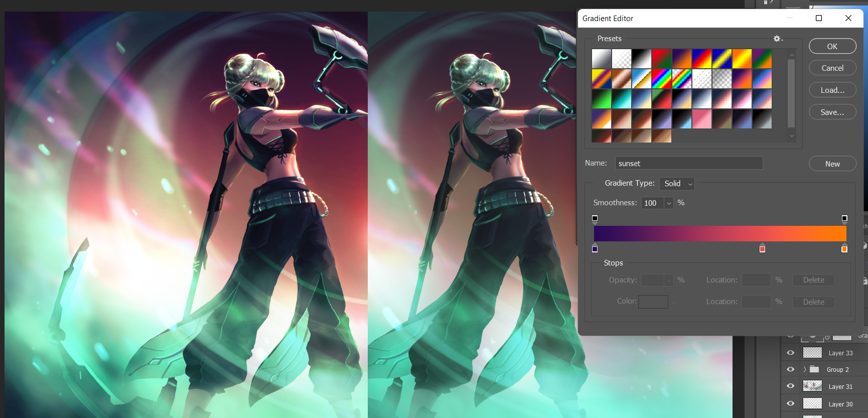Screen dimensions: 868x418
Task: Select the chrome gradient preset
Action: [x=642, y=79]
